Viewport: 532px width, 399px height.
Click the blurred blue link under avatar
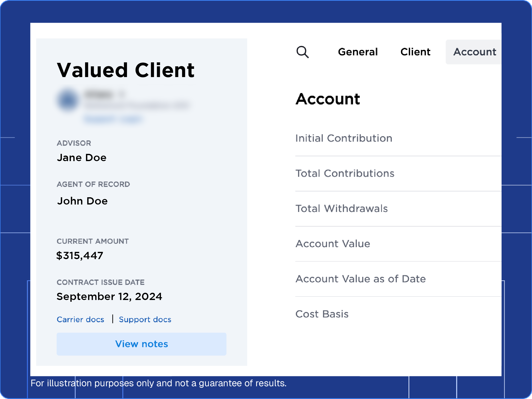[x=113, y=119]
